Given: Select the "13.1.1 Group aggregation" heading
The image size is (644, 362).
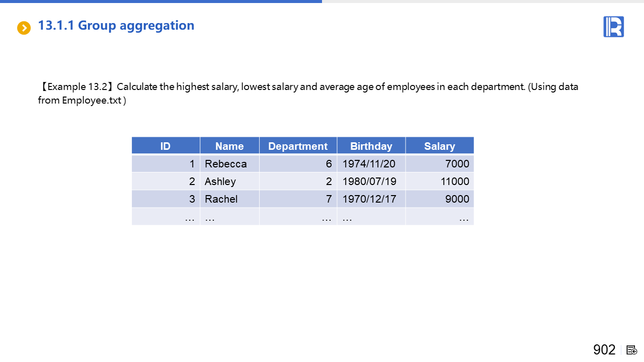Looking at the screenshot, I should [116, 26].
